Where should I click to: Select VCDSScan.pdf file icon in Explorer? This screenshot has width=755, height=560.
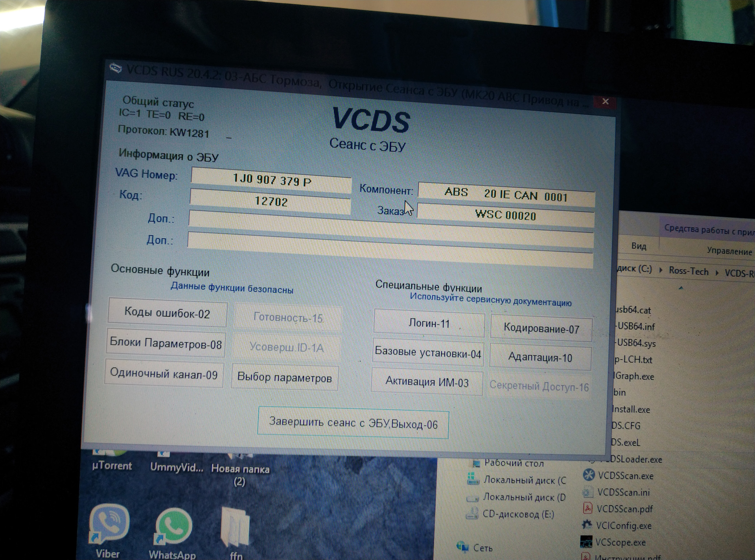(587, 508)
